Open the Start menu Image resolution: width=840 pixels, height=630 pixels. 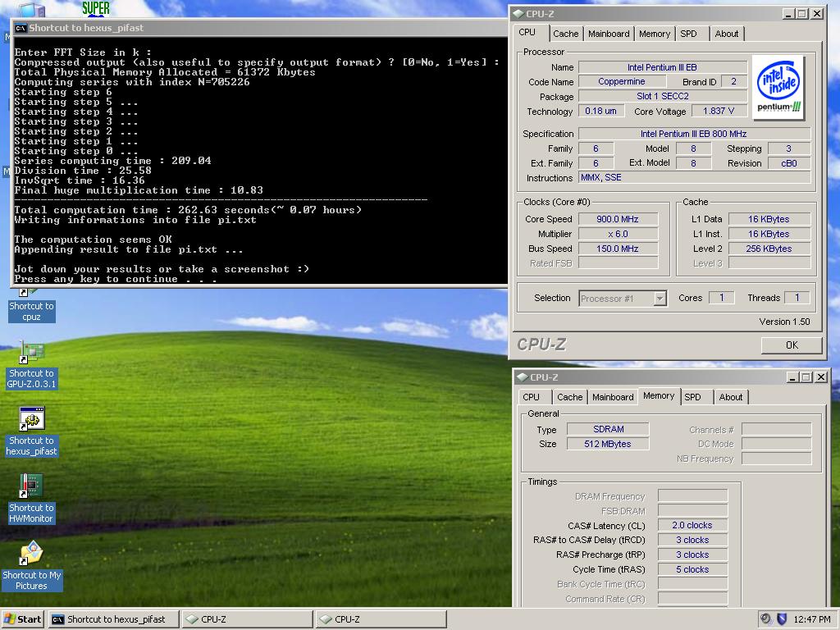22,619
